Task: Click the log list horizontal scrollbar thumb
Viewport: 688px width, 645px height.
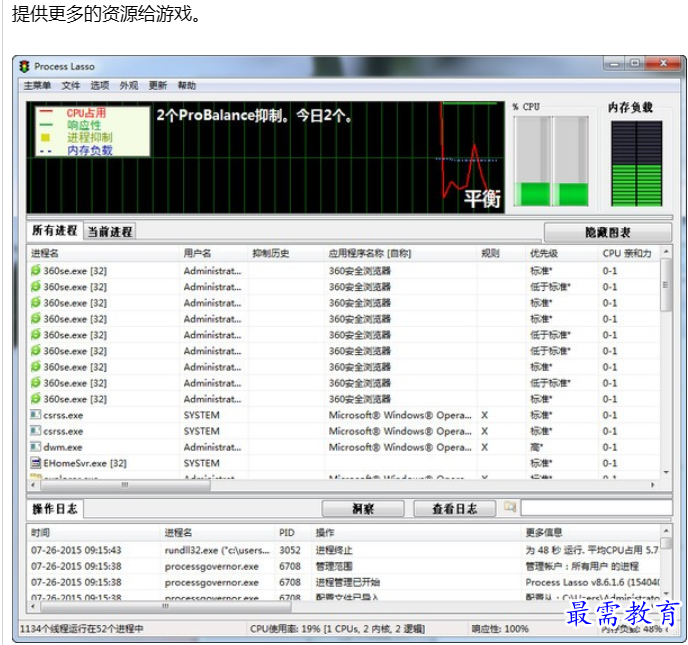Action: (x=166, y=606)
